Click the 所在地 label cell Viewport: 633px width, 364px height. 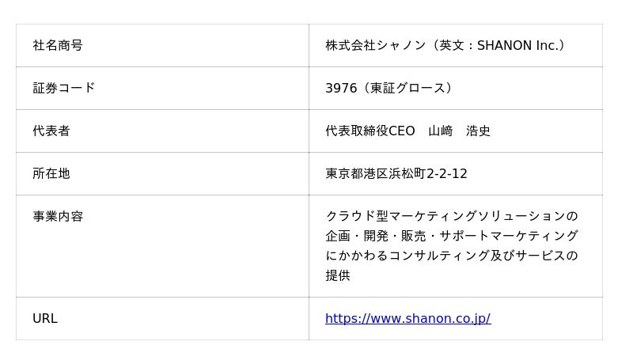pos(51,174)
